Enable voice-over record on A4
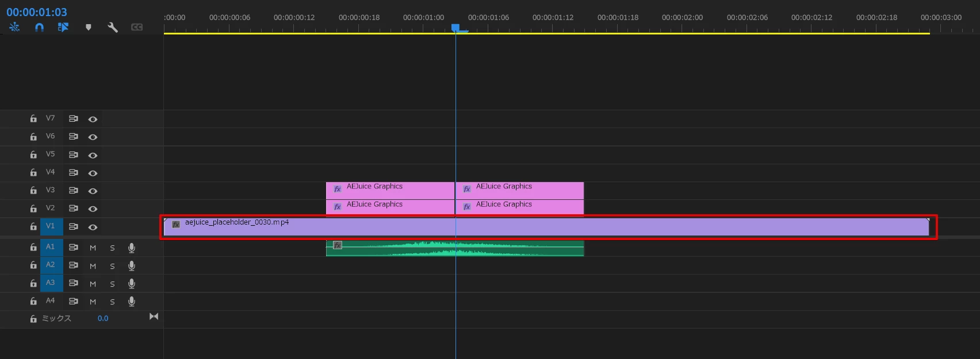 pyautogui.click(x=132, y=301)
